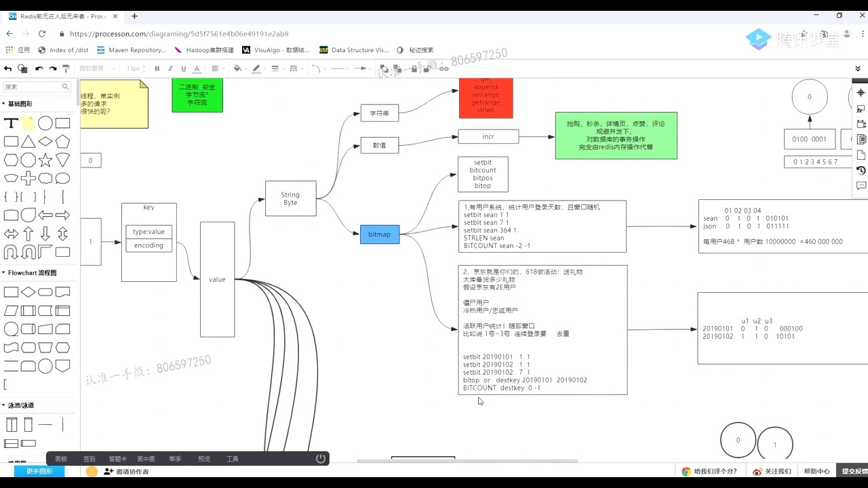Click the navigator compass icon on right
This screenshot has width=868, height=488.
pos(861,93)
